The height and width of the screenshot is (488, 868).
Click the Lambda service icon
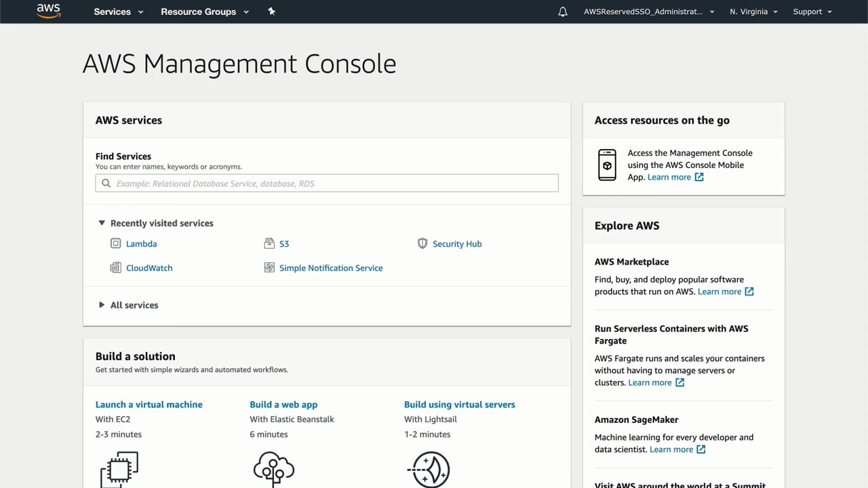point(115,244)
